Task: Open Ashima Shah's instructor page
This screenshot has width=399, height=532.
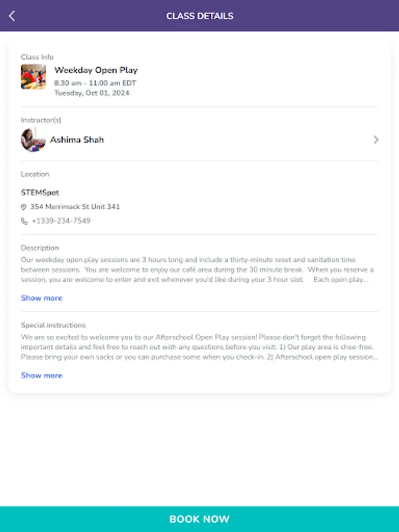Action: pos(77,140)
